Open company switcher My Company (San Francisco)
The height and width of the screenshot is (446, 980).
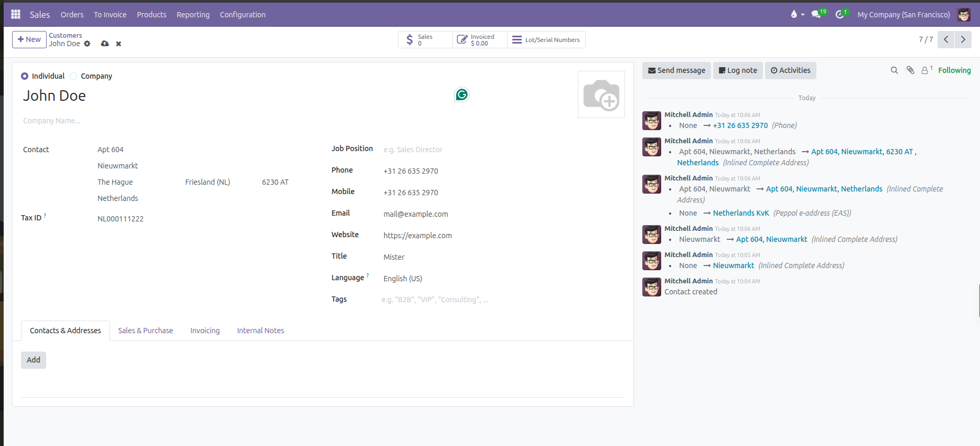pyautogui.click(x=903, y=15)
